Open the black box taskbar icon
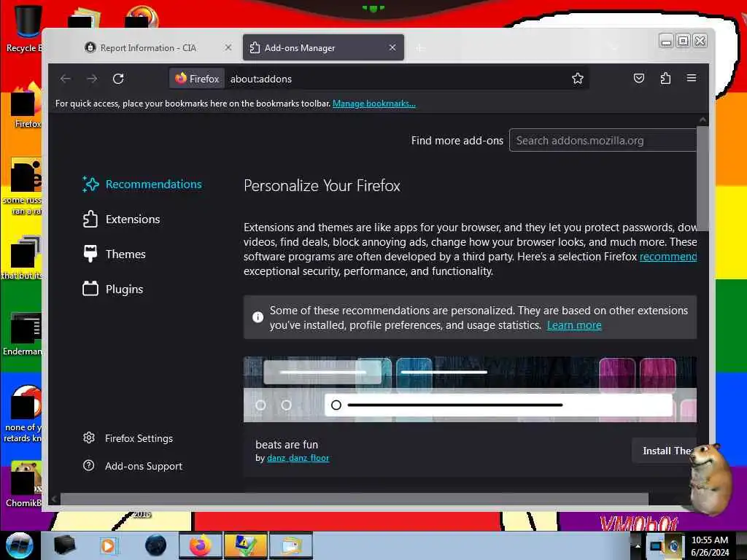The height and width of the screenshot is (560, 747). coord(64,545)
